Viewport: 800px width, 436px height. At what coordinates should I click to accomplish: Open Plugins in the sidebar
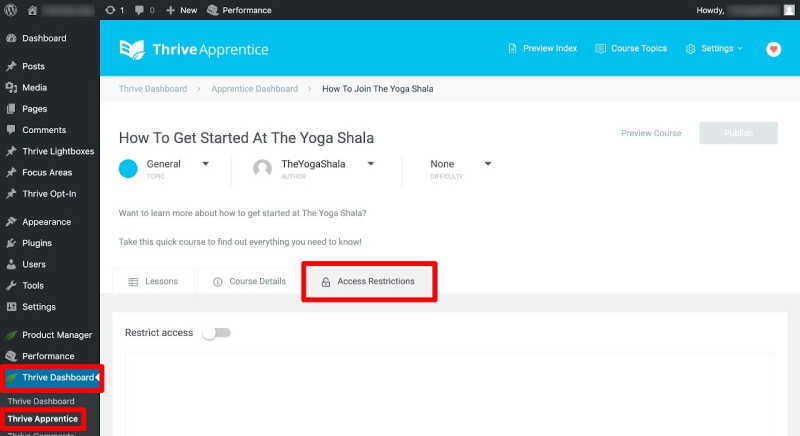click(37, 243)
